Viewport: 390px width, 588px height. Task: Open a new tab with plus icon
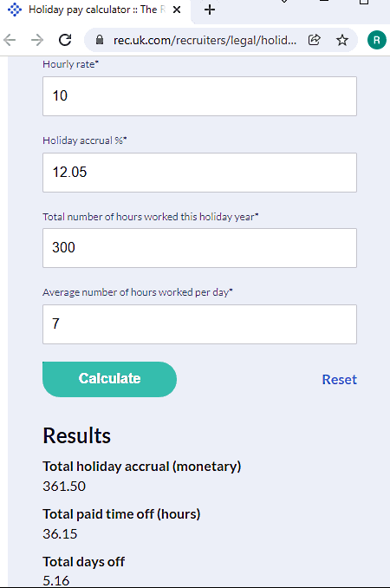(210, 10)
